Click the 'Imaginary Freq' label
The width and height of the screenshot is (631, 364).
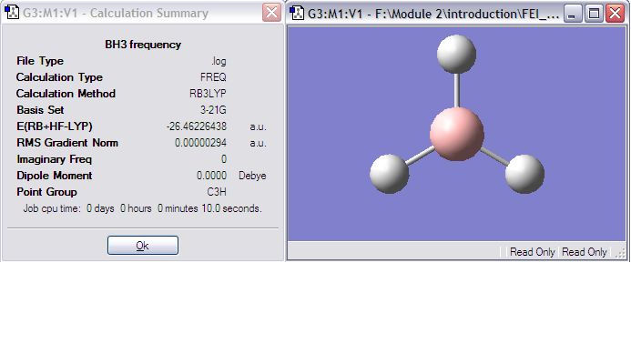click(54, 159)
